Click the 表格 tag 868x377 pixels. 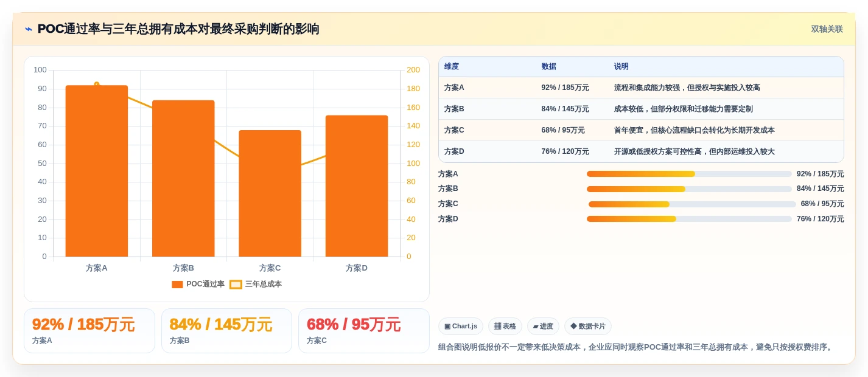[505, 327]
